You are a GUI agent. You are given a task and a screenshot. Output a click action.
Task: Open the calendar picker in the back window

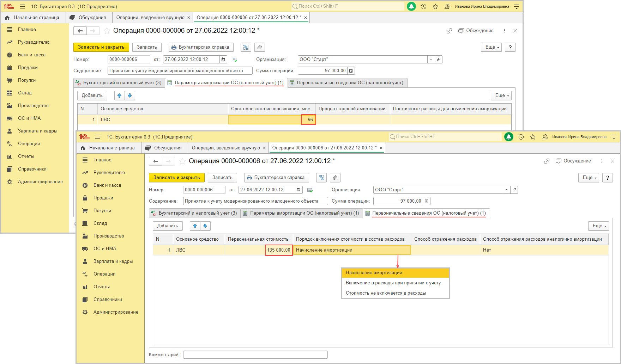pos(223,60)
